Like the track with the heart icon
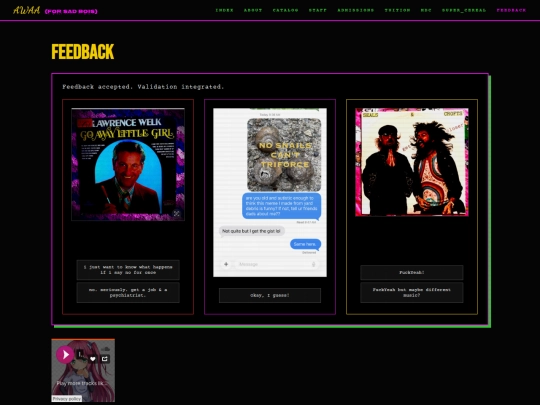540x405 pixels. (93, 359)
